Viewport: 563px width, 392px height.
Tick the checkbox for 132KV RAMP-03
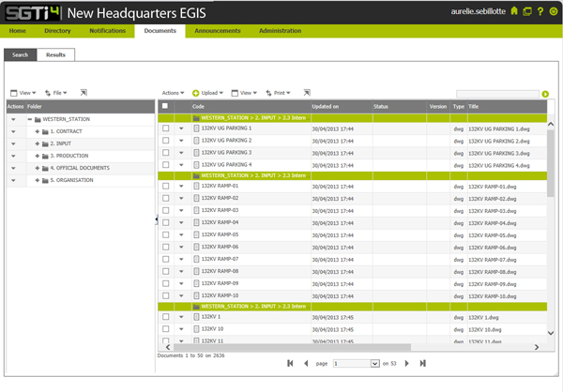coord(166,210)
